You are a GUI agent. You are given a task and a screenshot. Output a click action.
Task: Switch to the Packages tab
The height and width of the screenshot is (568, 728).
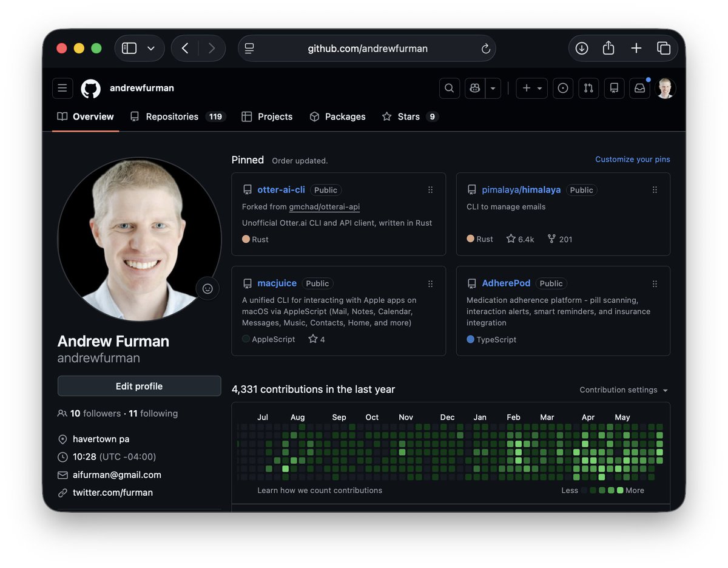coord(337,117)
